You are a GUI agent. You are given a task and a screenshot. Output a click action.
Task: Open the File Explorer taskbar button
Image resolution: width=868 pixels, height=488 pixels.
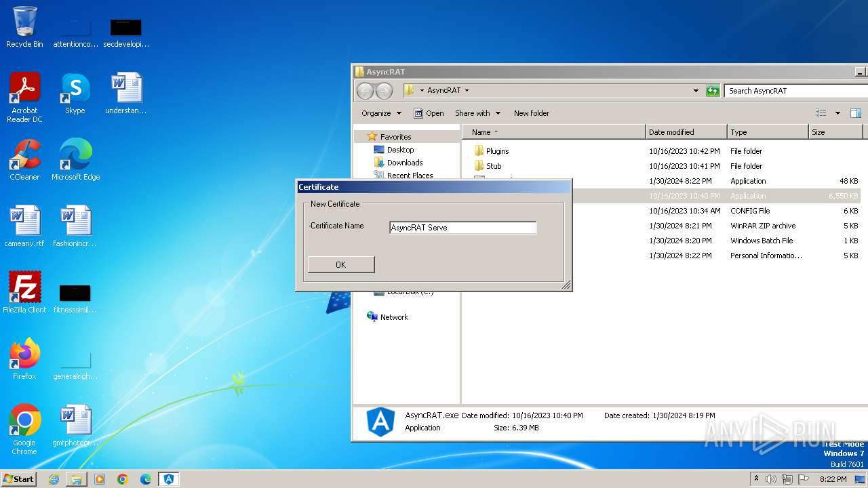[x=77, y=479]
